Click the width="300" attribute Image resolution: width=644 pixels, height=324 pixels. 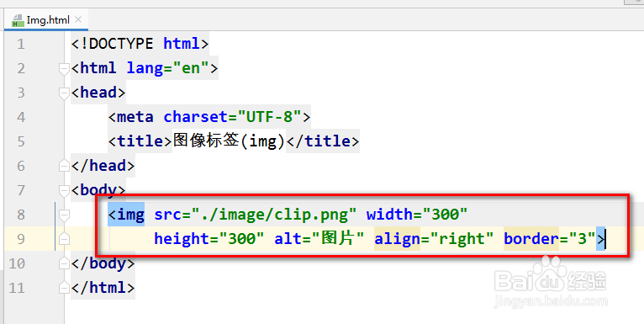[417, 215]
